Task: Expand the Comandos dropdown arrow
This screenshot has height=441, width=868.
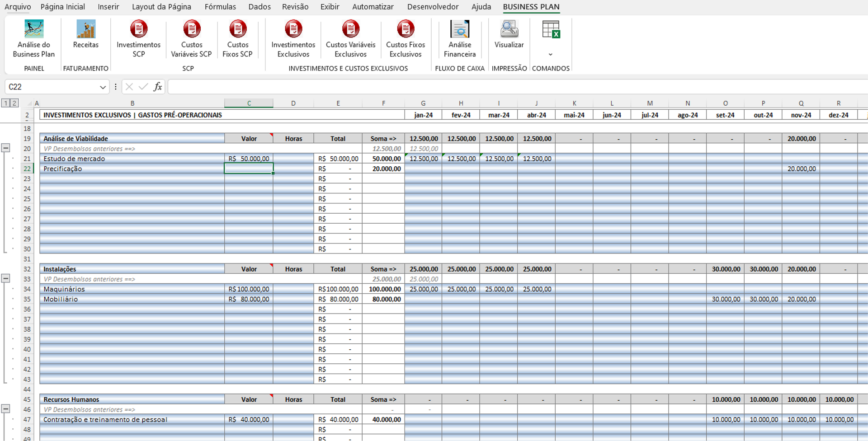Action: coord(551,55)
